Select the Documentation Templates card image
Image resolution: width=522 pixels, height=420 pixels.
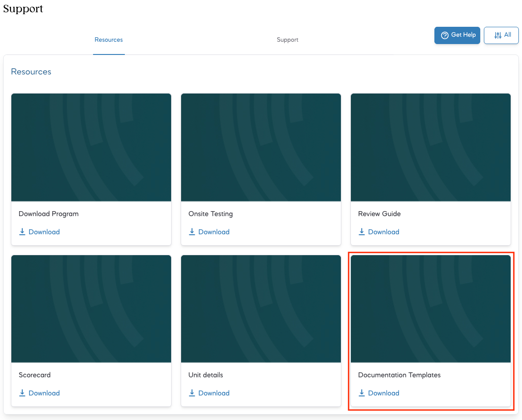click(431, 309)
